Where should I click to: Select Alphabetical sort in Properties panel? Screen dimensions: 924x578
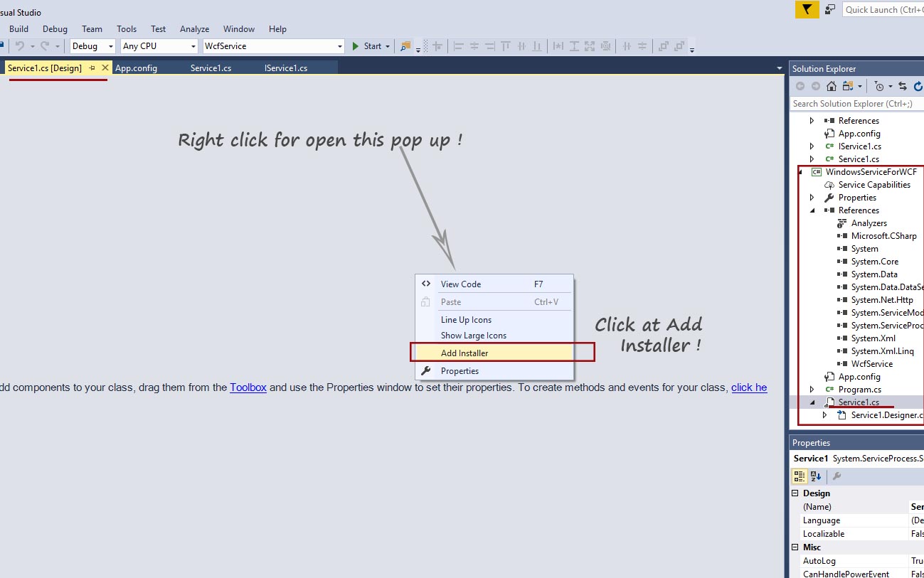pyautogui.click(x=816, y=476)
